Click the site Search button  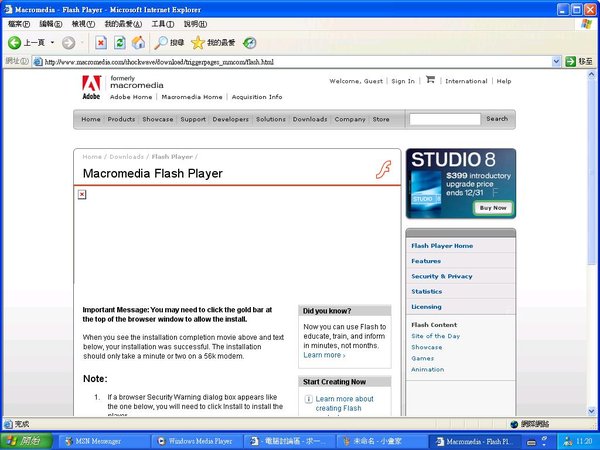pos(497,119)
